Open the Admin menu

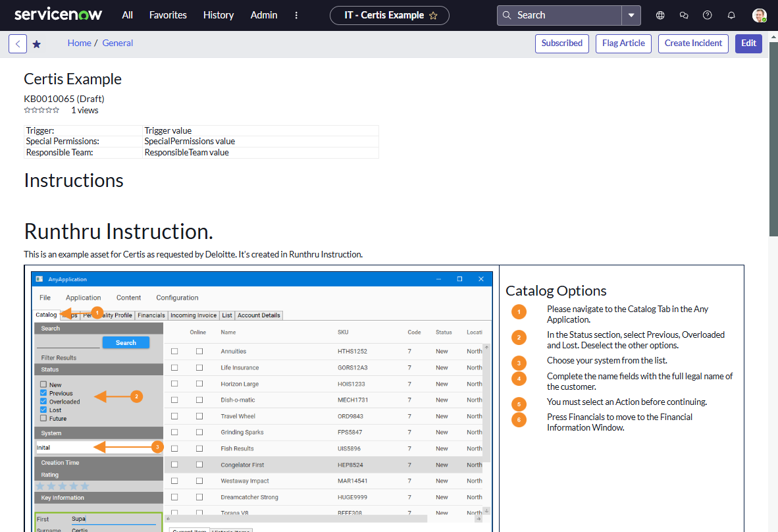pos(264,15)
